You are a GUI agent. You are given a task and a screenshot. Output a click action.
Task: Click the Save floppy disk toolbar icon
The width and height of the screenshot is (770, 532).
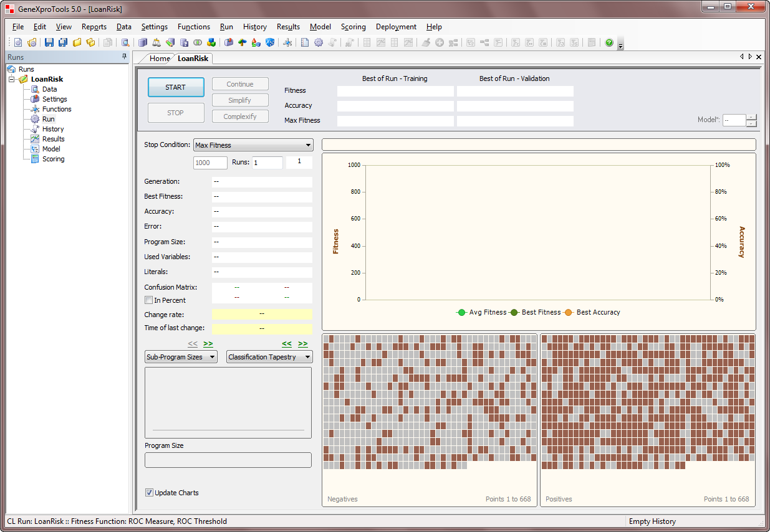[x=49, y=42]
